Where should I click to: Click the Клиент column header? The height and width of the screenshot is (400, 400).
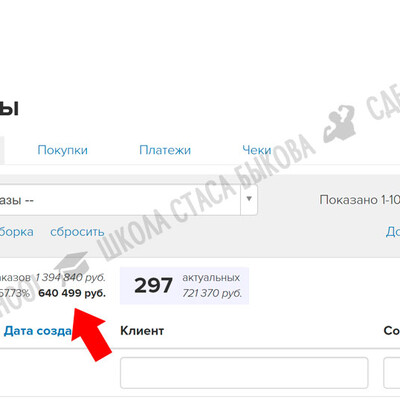(142, 331)
